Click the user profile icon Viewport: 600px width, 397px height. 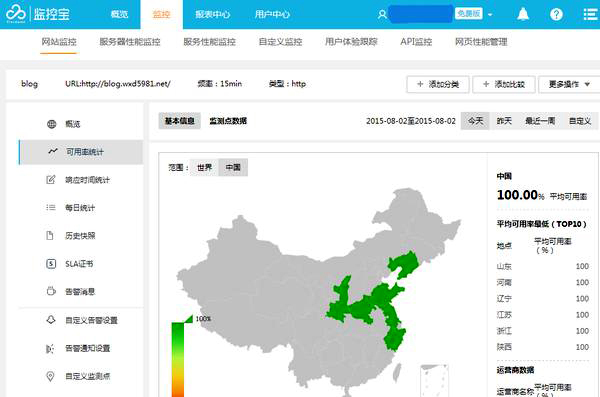coord(382,15)
